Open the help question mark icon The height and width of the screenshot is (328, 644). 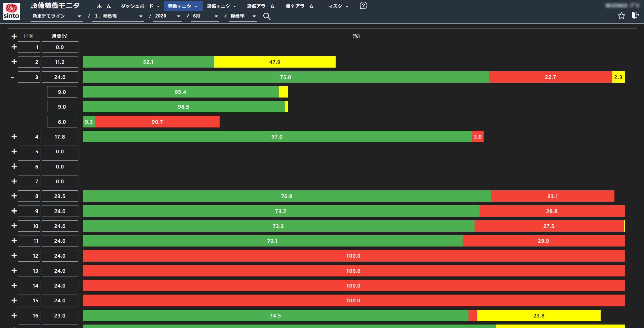[363, 6]
